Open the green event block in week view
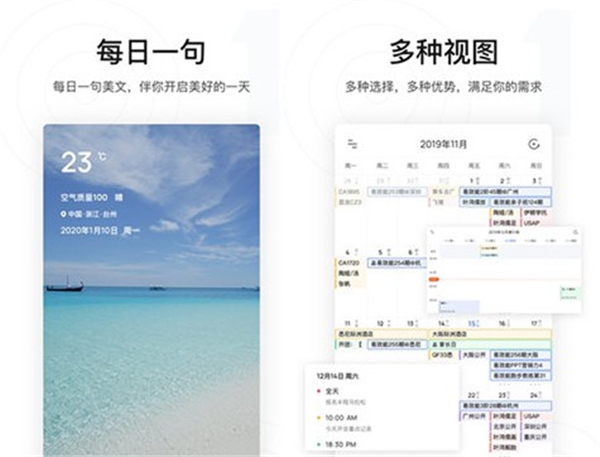This screenshot has width=600, height=457. coord(570,292)
